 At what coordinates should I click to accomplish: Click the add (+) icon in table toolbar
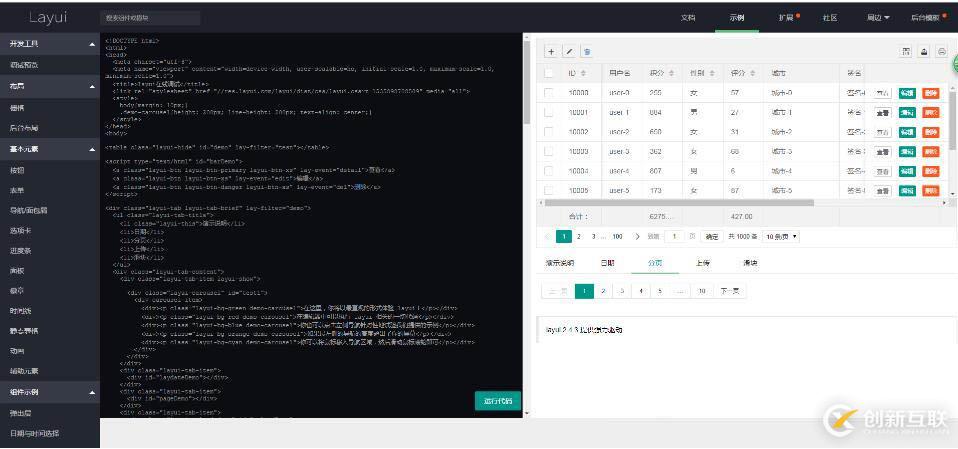[x=551, y=52]
